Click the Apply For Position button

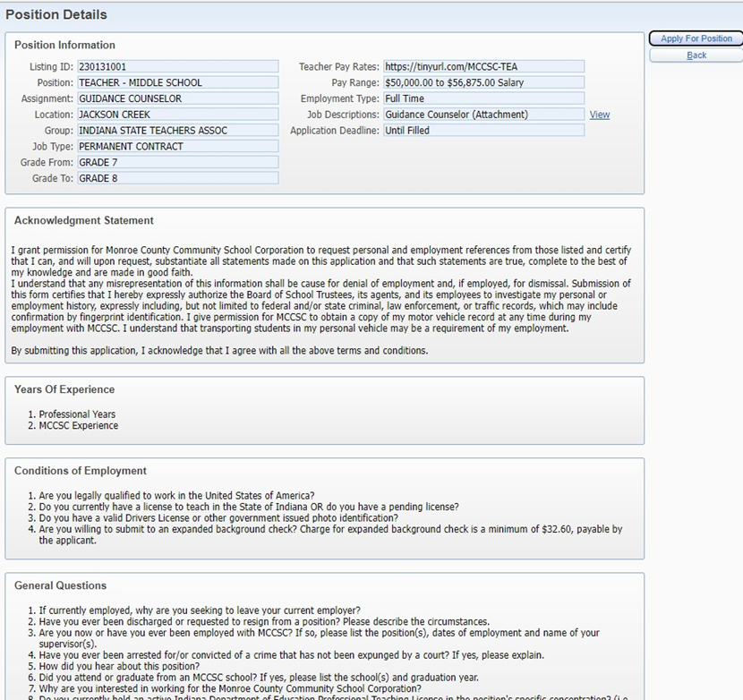pyautogui.click(x=696, y=38)
